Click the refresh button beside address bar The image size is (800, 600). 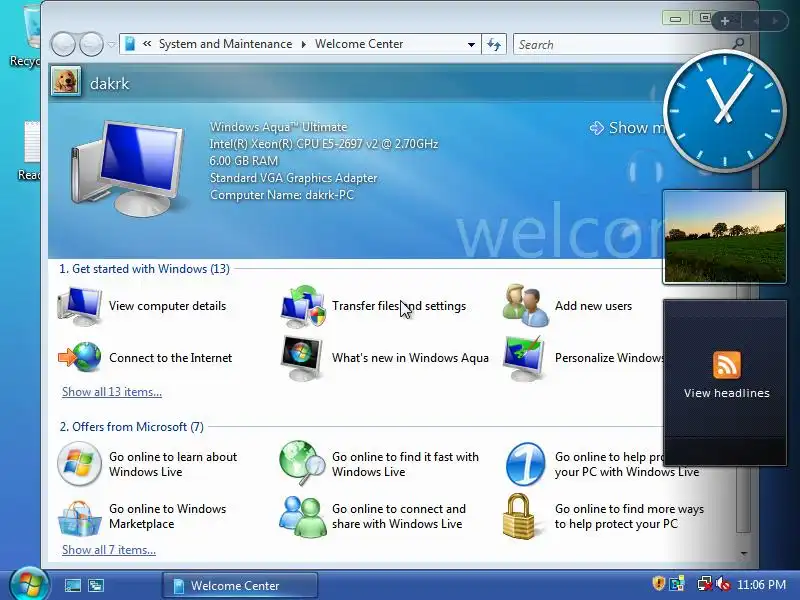[494, 44]
